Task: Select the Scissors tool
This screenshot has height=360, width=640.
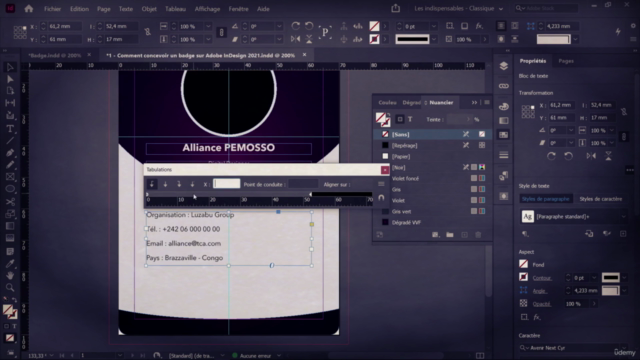Action: pyautogui.click(x=10, y=202)
